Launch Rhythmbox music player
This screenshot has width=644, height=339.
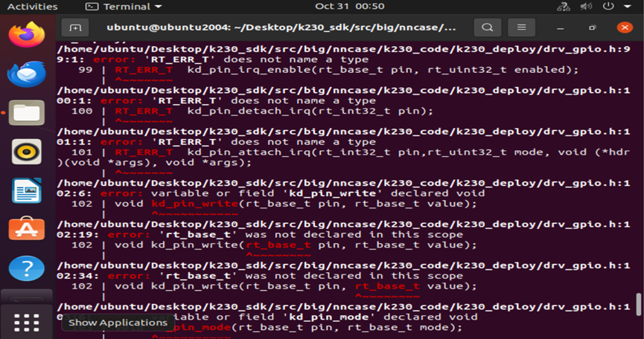point(27,152)
